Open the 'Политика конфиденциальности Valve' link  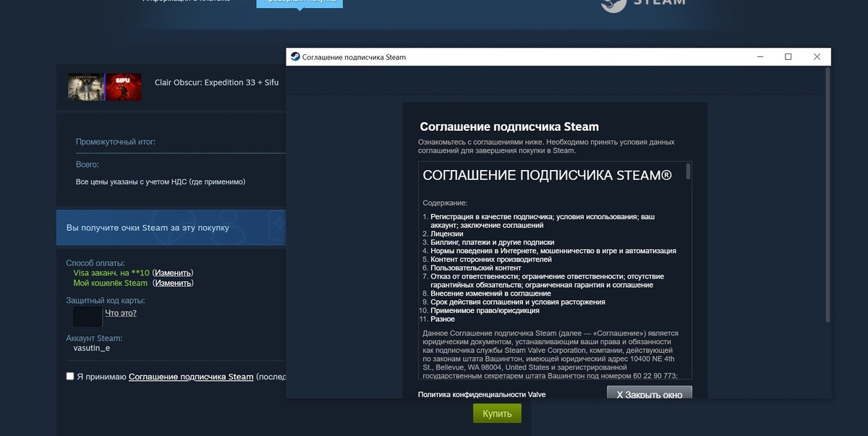tap(482, 394)
